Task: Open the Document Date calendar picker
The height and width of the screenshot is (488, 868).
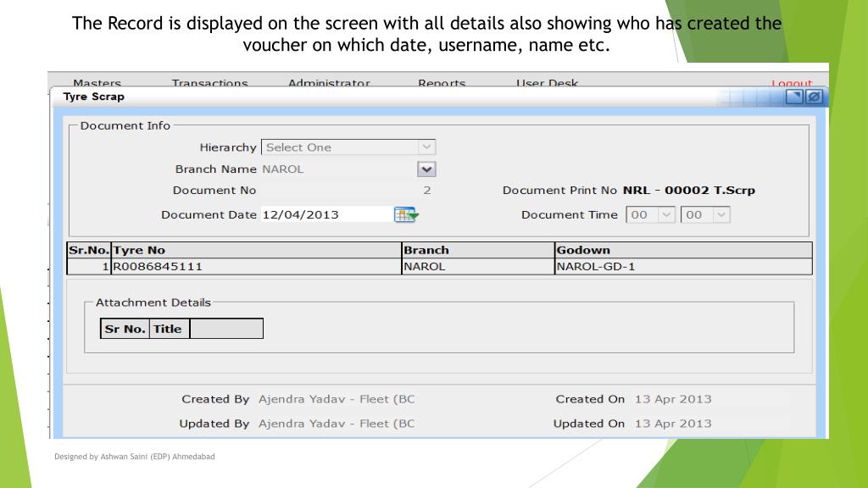Action: (406, 215)
